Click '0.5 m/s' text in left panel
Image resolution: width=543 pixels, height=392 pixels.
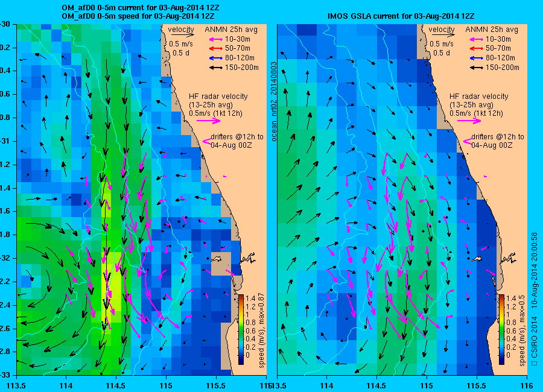point(181,44)
